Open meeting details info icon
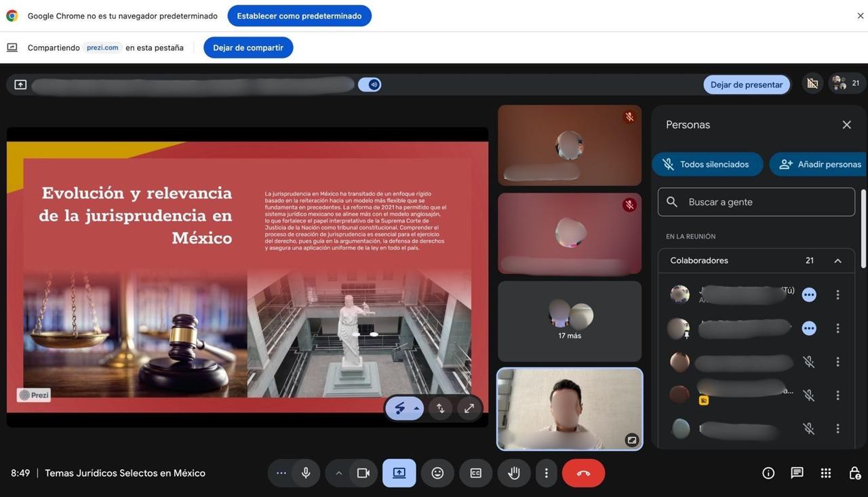This screenshot has width=868, height=497. 768,473
